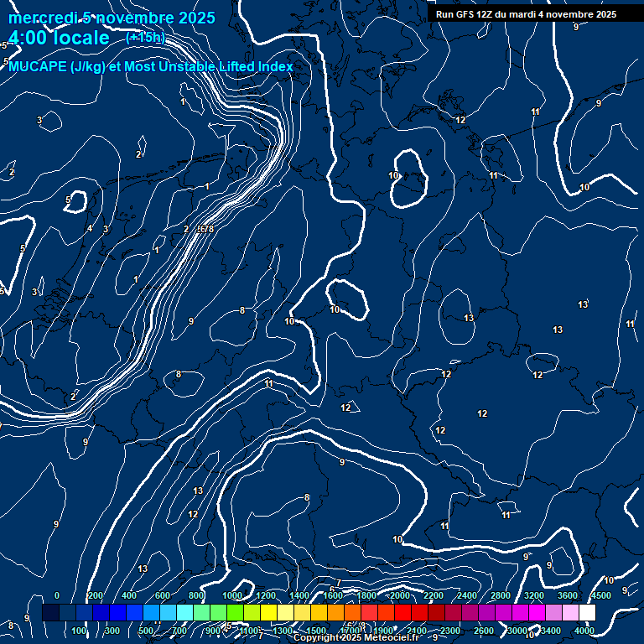Select the cyan swatch between 700 and 800
Viewport: 644px width, 644px height.
tap(184, 612)
